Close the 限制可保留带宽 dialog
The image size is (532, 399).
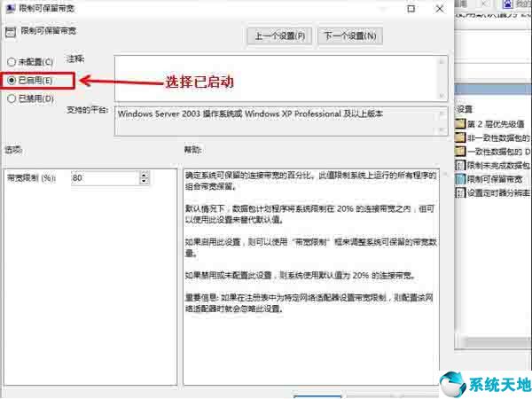pos(440,9)
